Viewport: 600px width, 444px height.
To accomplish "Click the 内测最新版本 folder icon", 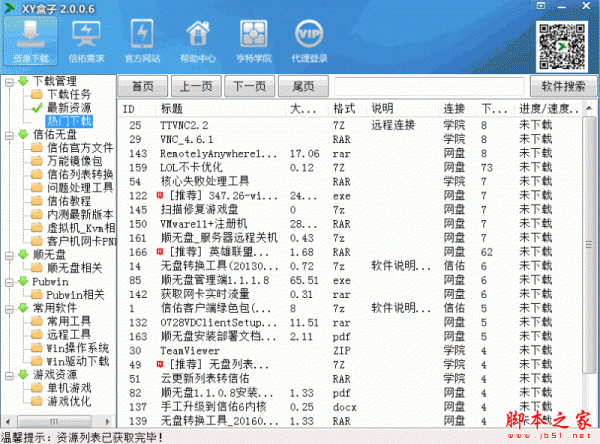I will [37, 214].
